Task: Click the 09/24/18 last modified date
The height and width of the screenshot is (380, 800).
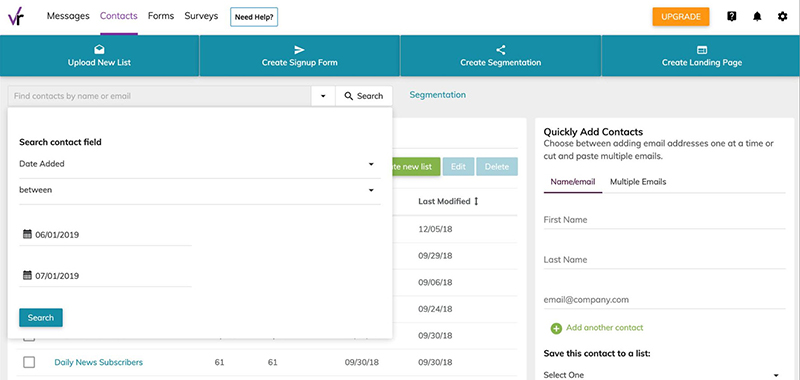Action: (435, 309)
